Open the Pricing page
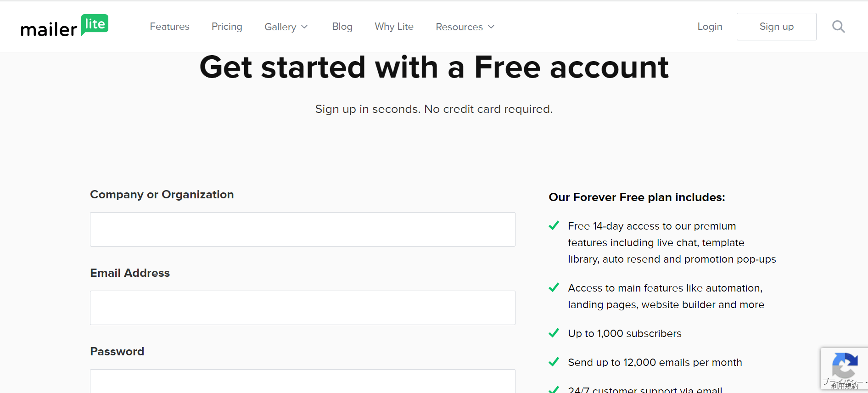The width and height of the screenshot is (868, 393). click(x=227, y=27)
